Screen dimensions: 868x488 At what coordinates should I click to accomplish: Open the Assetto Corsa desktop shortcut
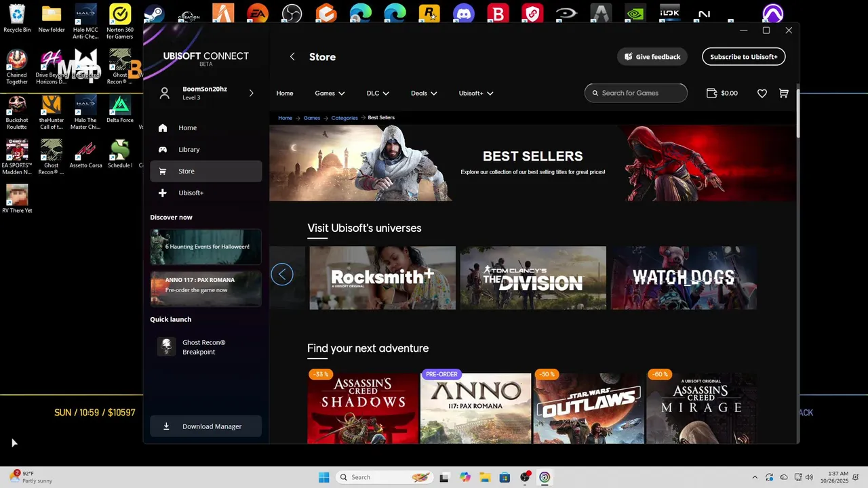[x=85, y=154]
